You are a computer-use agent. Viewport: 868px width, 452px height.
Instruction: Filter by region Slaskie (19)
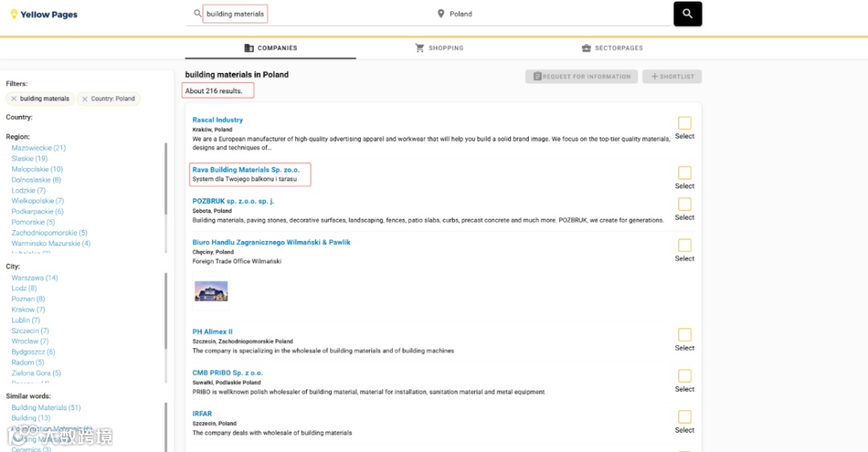click(x=30, y=158)
